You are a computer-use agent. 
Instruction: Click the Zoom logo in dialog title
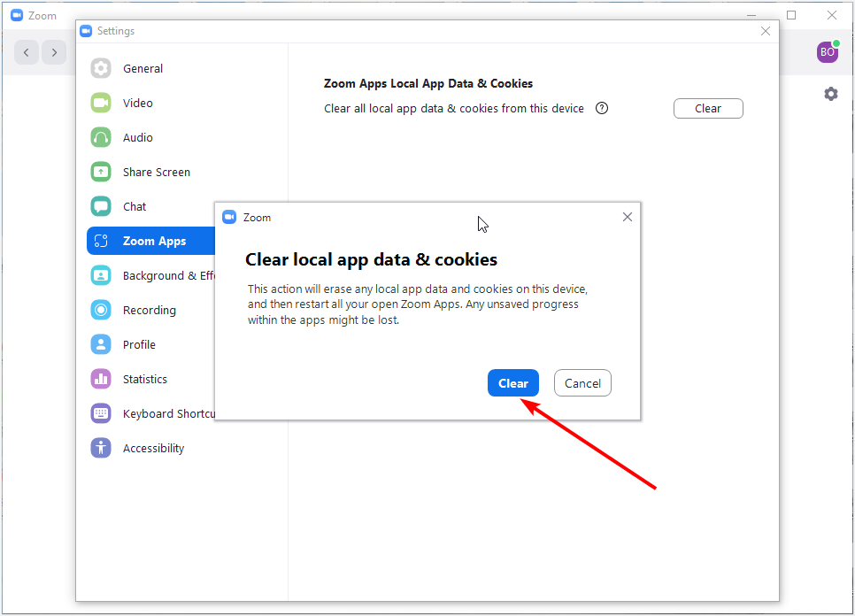pyautogui.click(x=229, y=217)
